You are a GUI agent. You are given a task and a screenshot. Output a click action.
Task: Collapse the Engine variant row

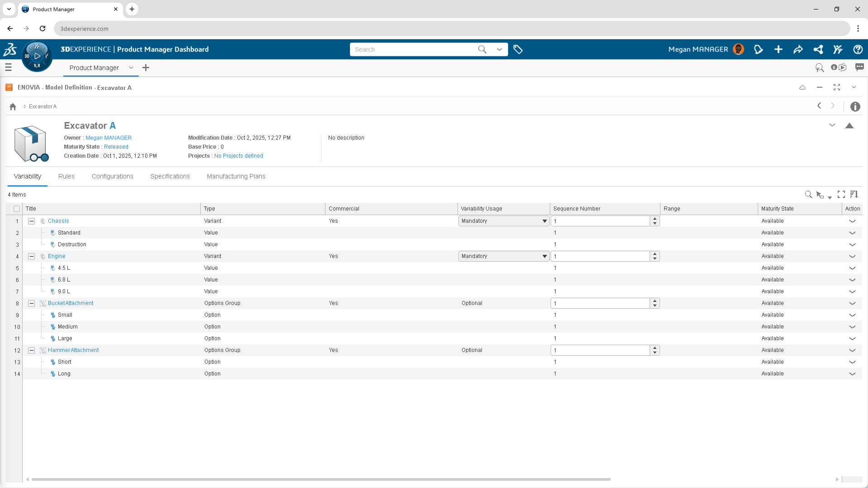pos(32,256)
